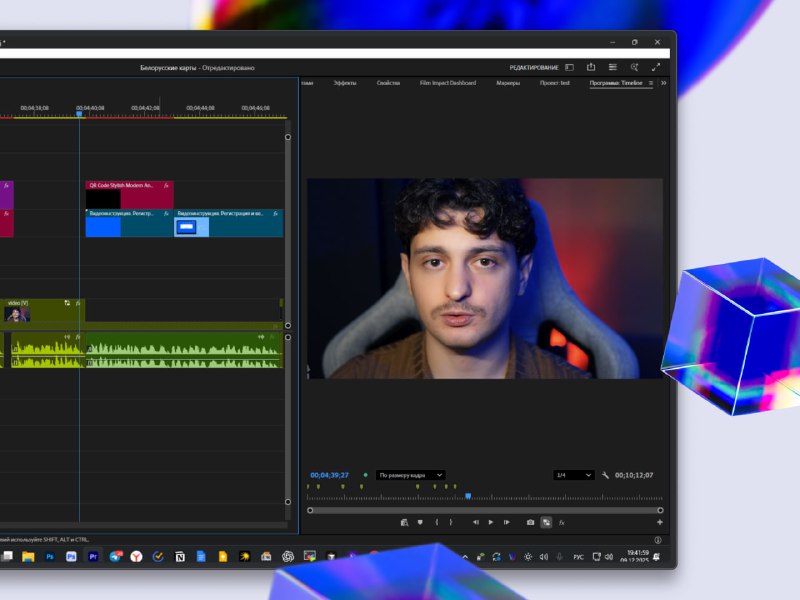Screen dimensions: 800x600
Task: Step back one frame
Action: 476,522
